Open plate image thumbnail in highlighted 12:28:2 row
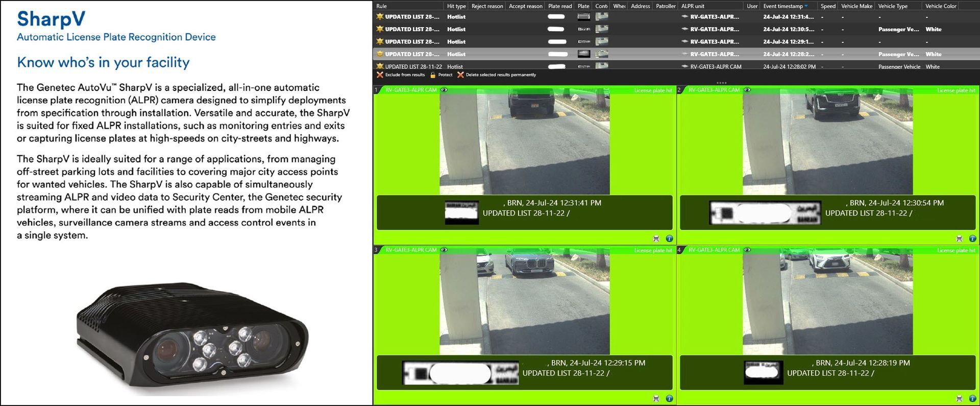The width and height of the screenshot is (980, 406). (x=584, y=54)
